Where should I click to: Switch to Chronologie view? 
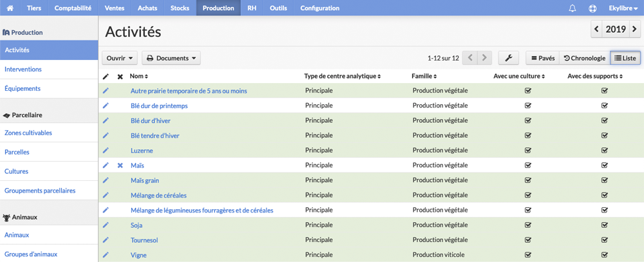(585, 59)
